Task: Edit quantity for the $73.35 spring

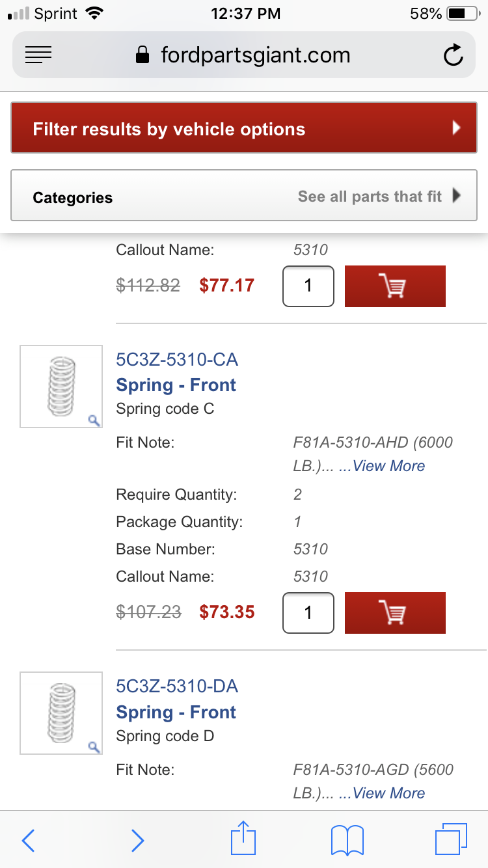Action: 308,612
